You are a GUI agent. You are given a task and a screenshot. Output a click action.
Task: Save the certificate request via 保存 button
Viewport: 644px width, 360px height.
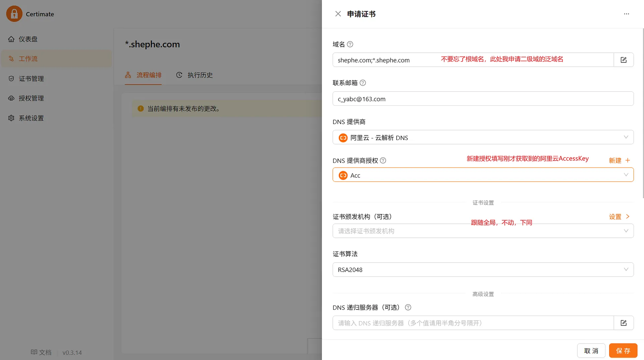pos(623,350)
